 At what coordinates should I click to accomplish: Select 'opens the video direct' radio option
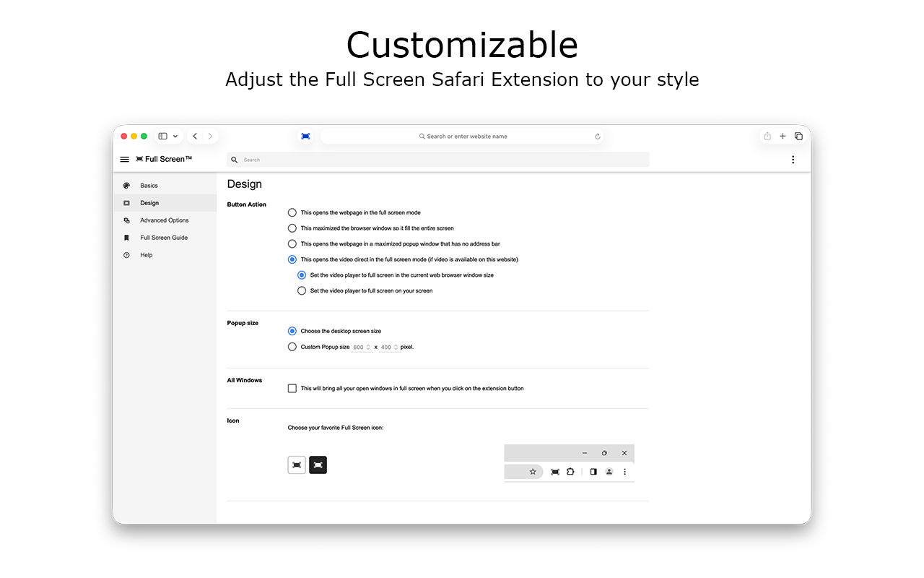click(x=292, y=259)
